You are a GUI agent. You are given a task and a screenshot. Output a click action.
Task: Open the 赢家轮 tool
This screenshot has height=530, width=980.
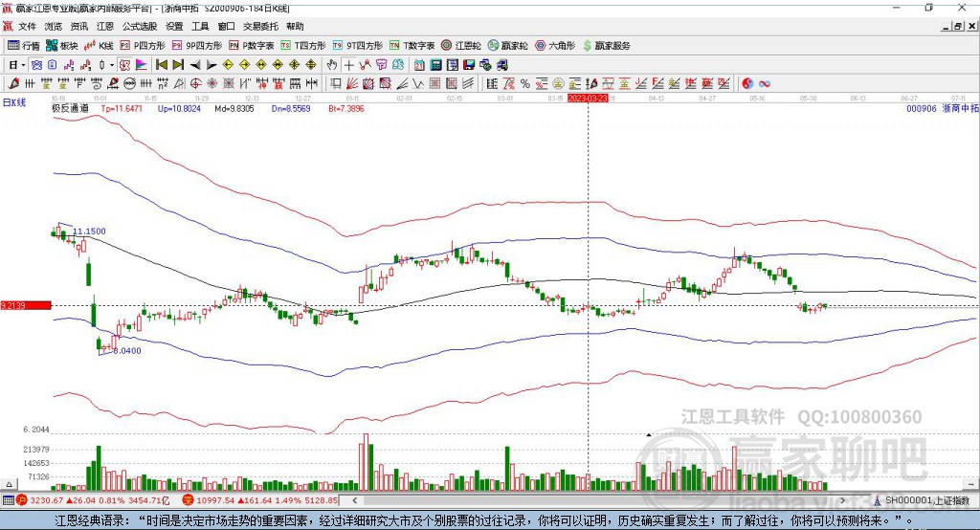click(507, 46)
